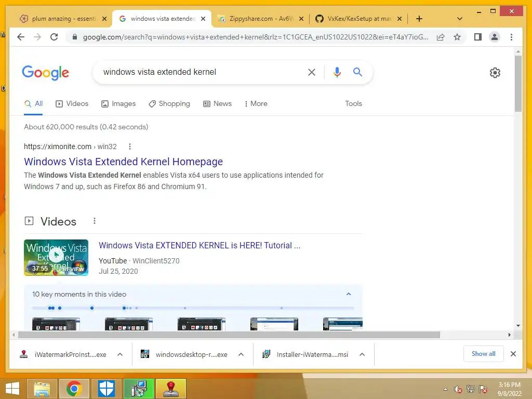Open Windows Start button
Screen dimensions: 532x399
(x=12, y=389)
